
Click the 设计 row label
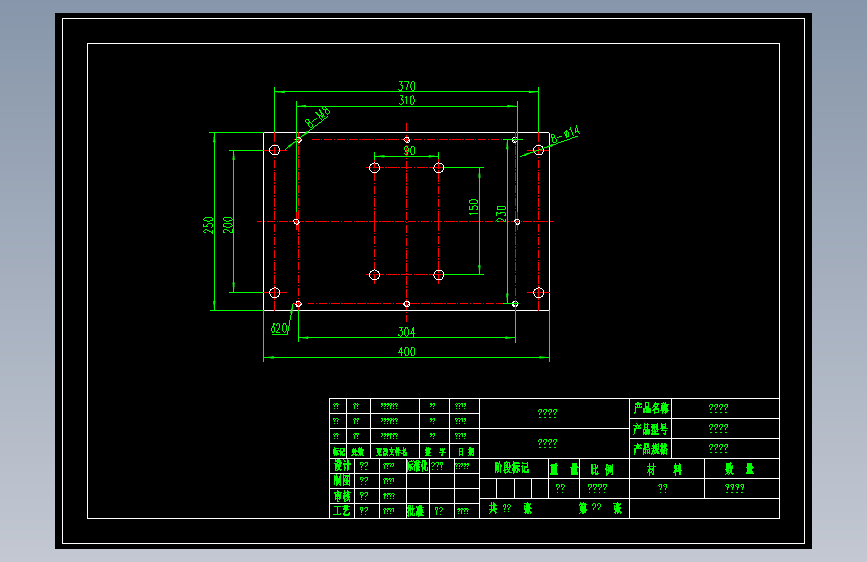point(342,466)
